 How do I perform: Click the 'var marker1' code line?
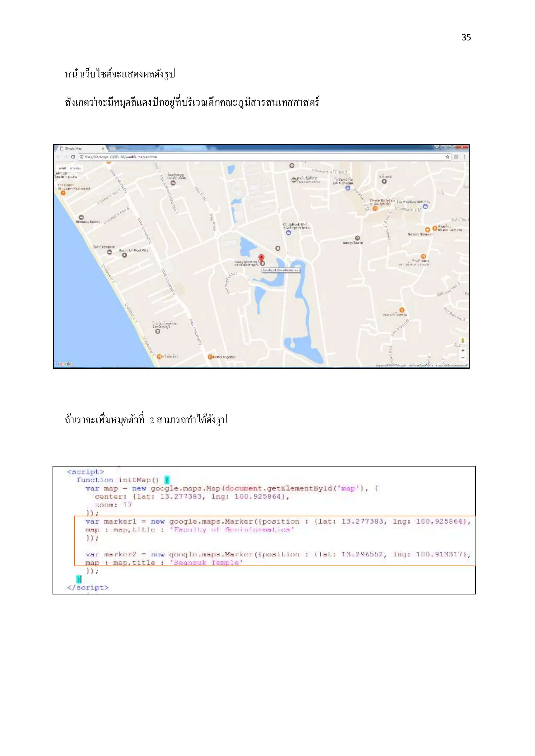click(278, 522)
